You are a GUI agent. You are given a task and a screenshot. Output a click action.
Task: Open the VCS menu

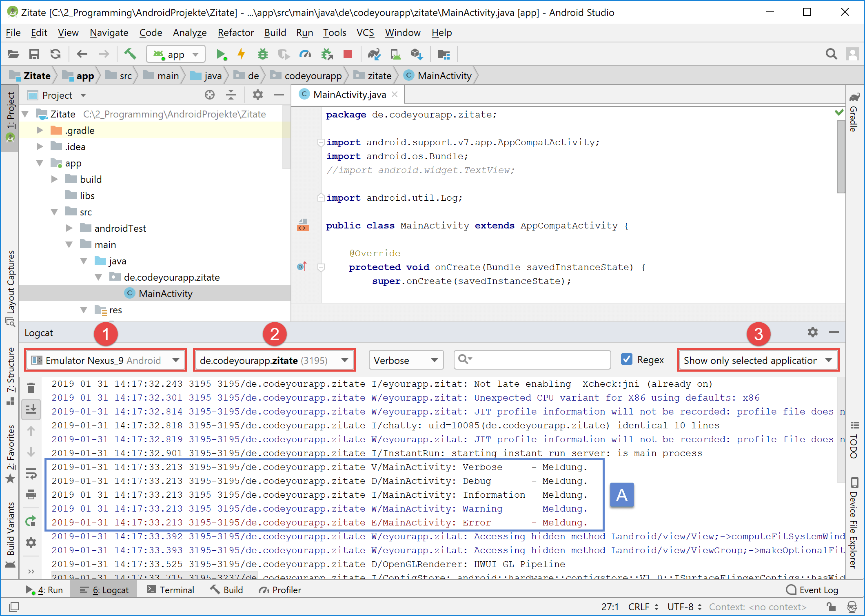tap(365, 33)
